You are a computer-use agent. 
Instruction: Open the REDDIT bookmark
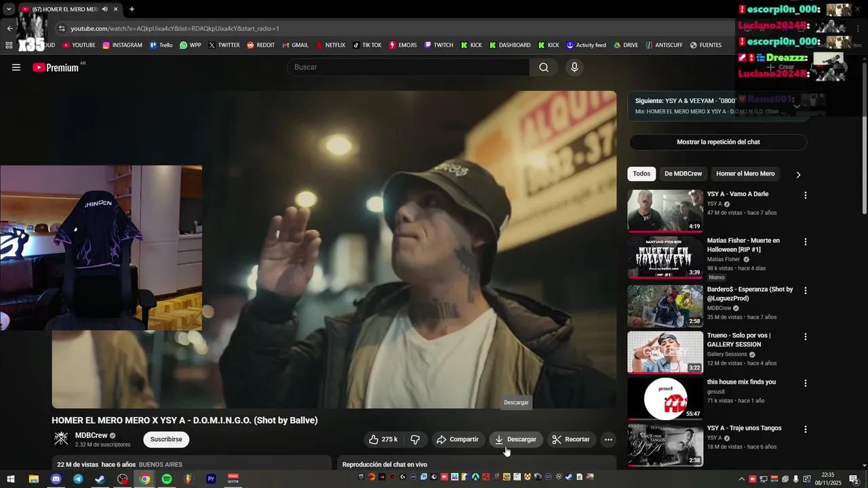[x=260, y=45]
